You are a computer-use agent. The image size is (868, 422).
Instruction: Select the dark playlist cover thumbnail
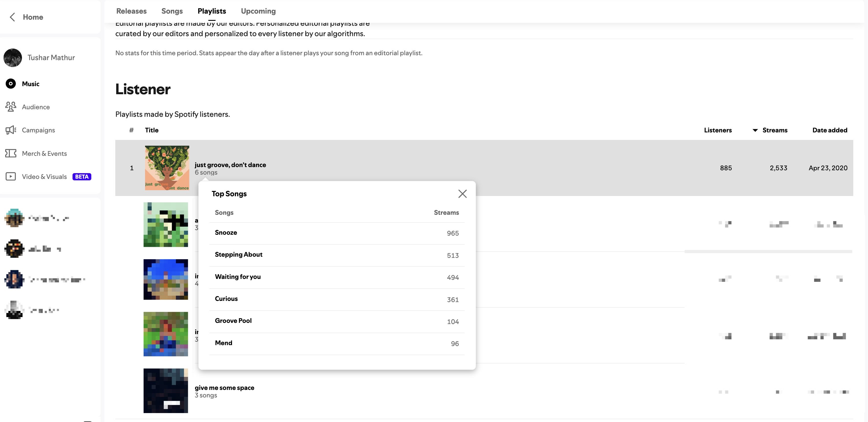tap(166, 391)
